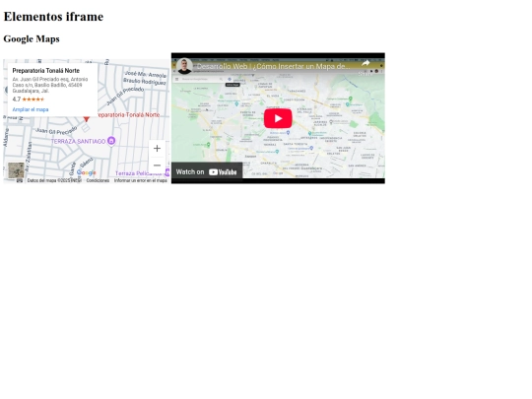Viewport: 532px width, 399px height.
Task: Click the video share arrow icon
Action: pyautogui.click(x=366, y=63)
